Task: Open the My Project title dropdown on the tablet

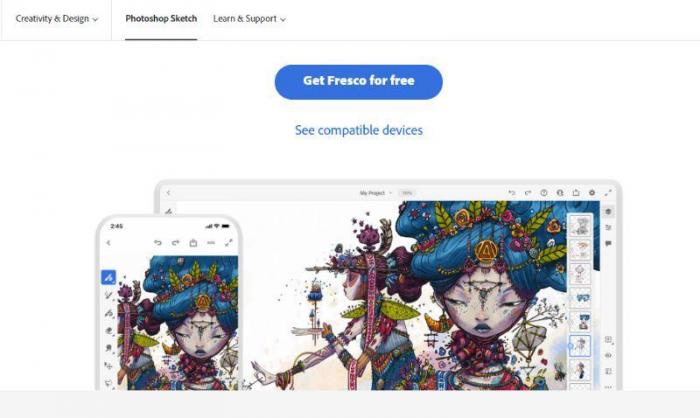Action: [375, 193]
